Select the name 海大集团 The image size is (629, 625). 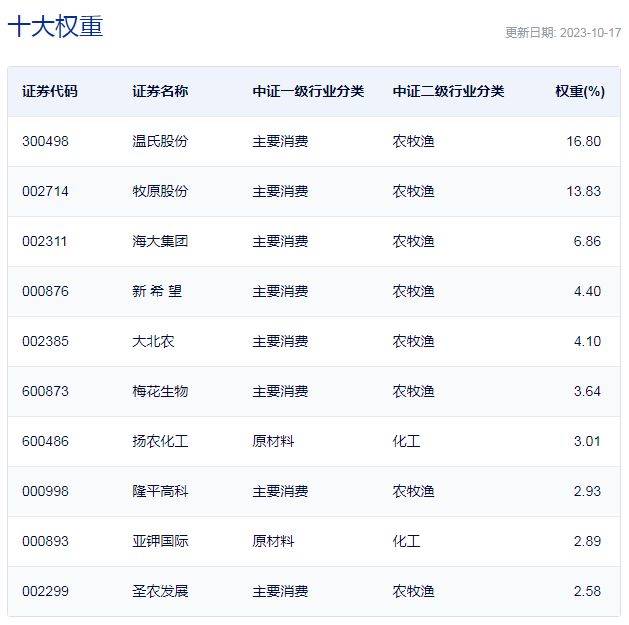(x=160, y=241)
